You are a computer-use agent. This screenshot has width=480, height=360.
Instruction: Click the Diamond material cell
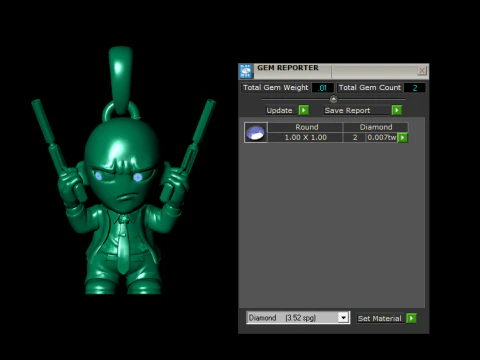(376, 127)
